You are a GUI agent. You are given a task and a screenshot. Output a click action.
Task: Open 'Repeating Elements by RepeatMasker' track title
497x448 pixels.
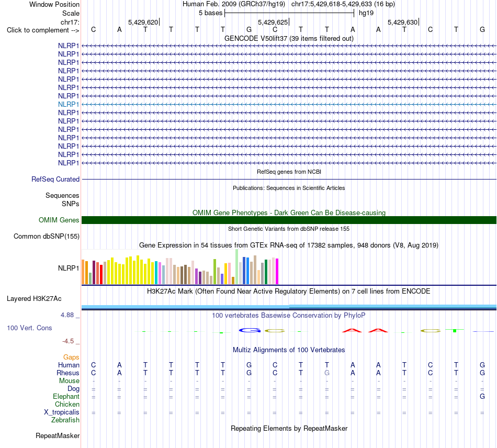pos(289,429)
